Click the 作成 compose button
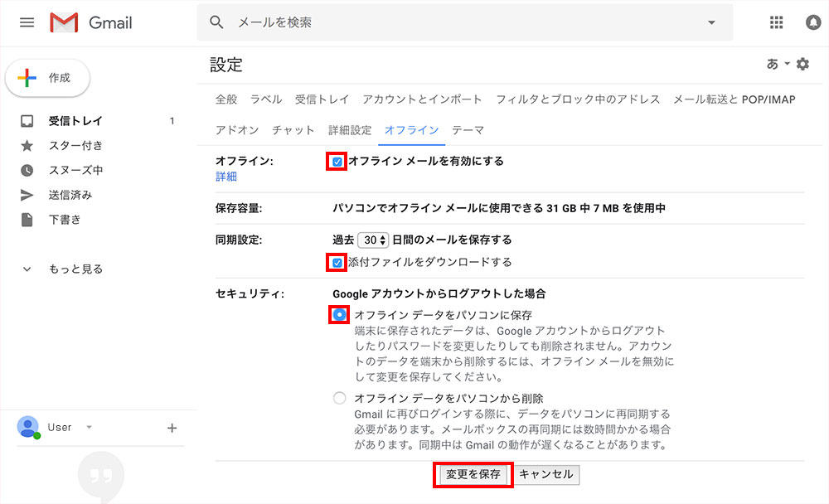Viewport: 829px width, 504px height. (48, 78)
